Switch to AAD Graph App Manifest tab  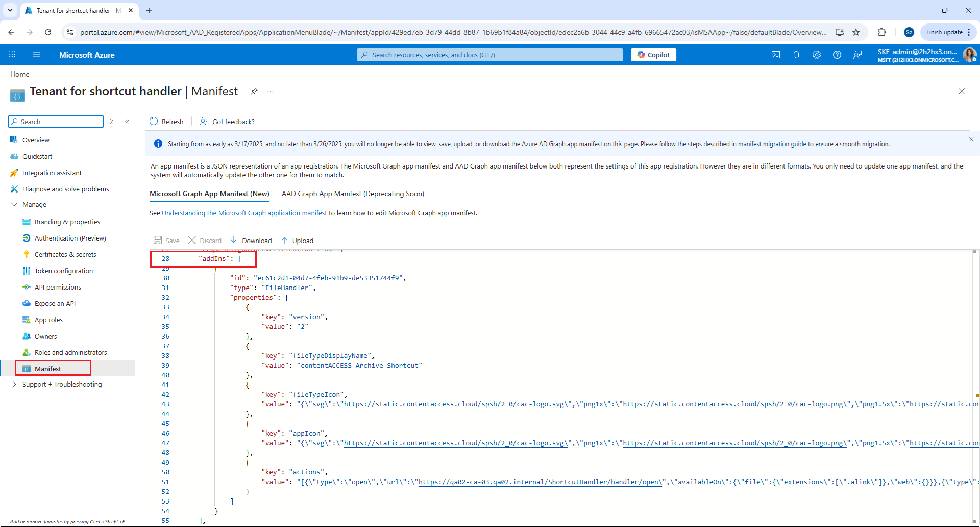[x=353, y=194]
